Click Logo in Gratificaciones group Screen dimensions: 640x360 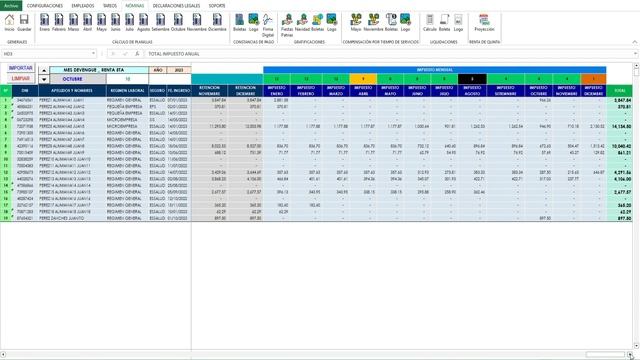click(331, 22)
